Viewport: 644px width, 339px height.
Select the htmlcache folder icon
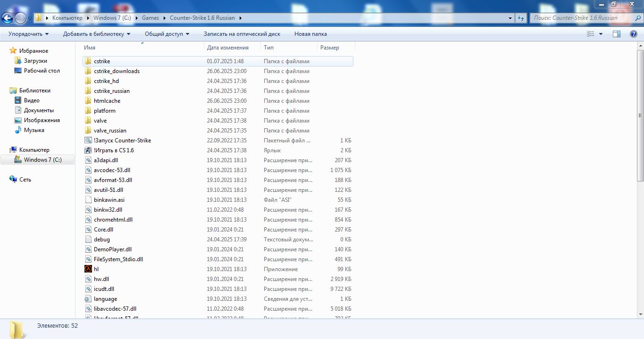click(x=88, y=101)
